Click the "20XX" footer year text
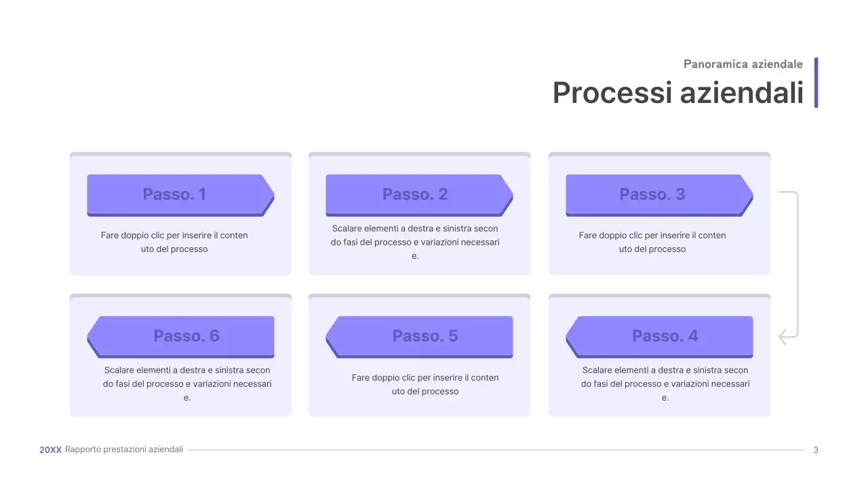 pos(50,450)
